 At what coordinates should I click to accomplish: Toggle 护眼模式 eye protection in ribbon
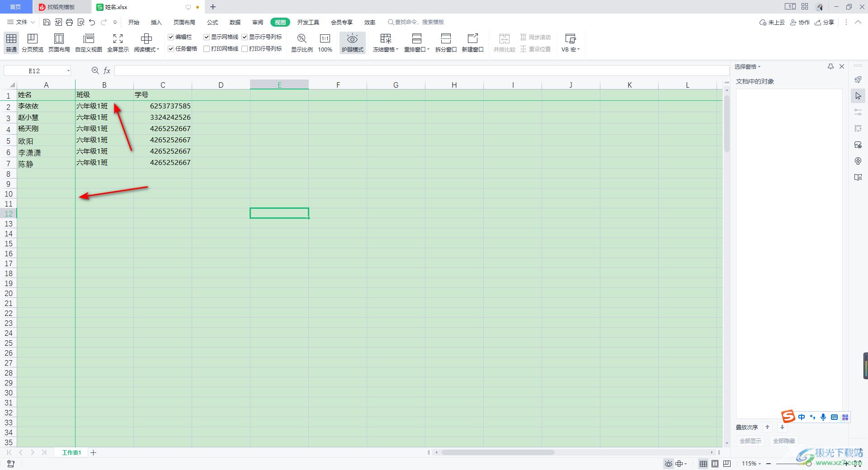(352, 43)
